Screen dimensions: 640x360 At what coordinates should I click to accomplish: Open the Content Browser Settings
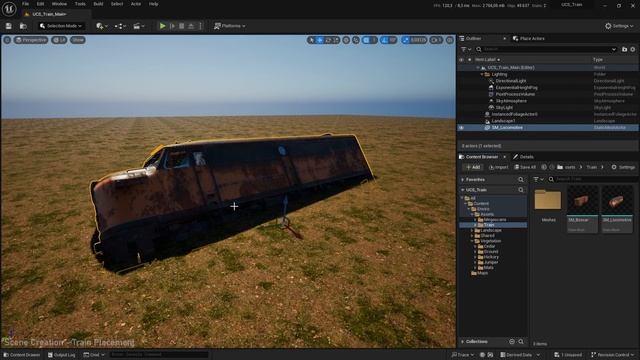[x=623, y=167]
